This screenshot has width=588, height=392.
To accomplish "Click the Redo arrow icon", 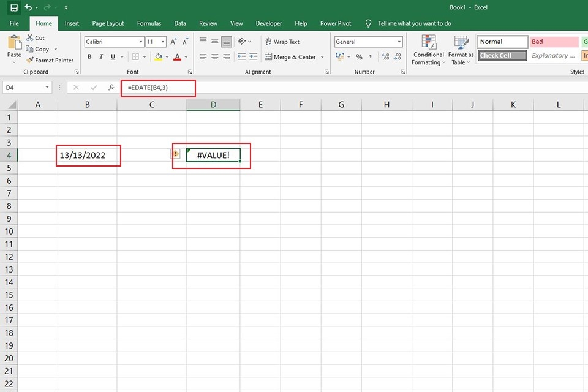I will [47, 7].
